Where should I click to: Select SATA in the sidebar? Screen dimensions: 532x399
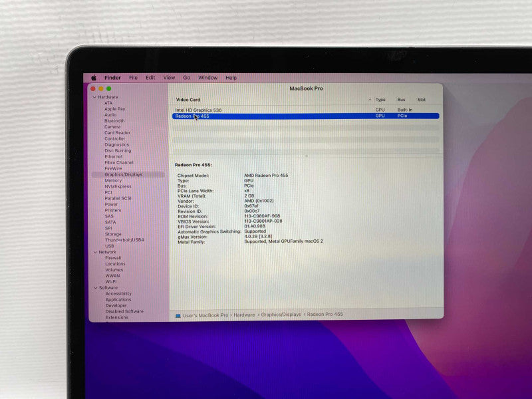click(110, 222)
